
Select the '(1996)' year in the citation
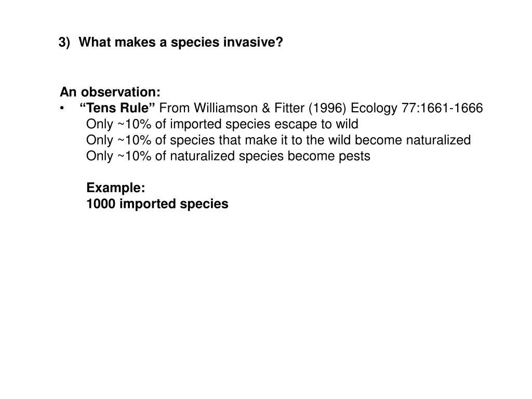point(327,108)
